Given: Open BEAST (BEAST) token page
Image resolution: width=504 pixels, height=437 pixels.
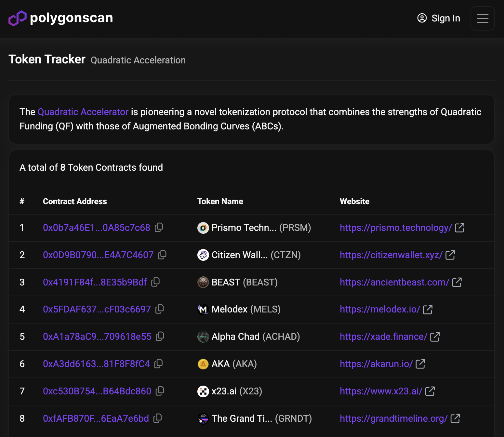Looking at the screenshot, I should tap(245, 282).
